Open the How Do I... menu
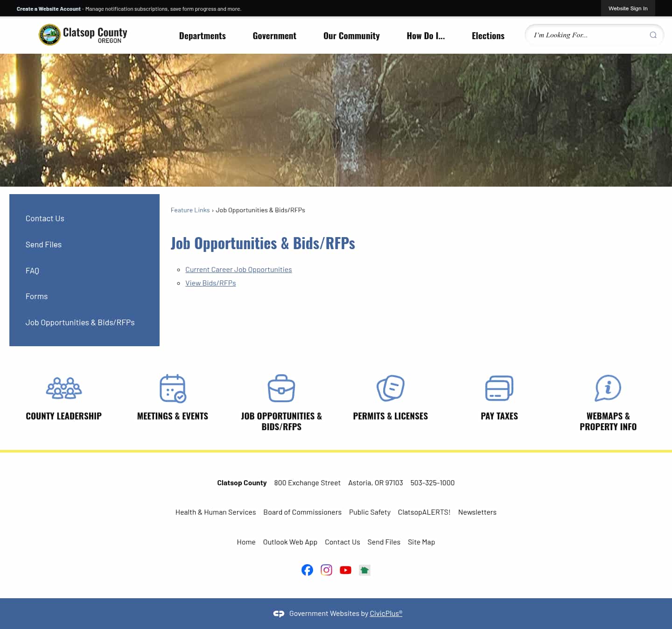 click(x=426, y=35)
